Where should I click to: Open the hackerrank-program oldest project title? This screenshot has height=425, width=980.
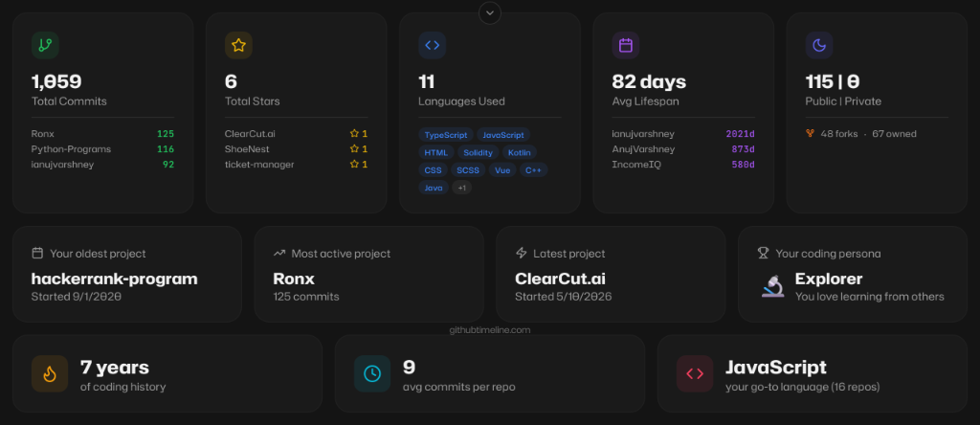coord(115,279)
